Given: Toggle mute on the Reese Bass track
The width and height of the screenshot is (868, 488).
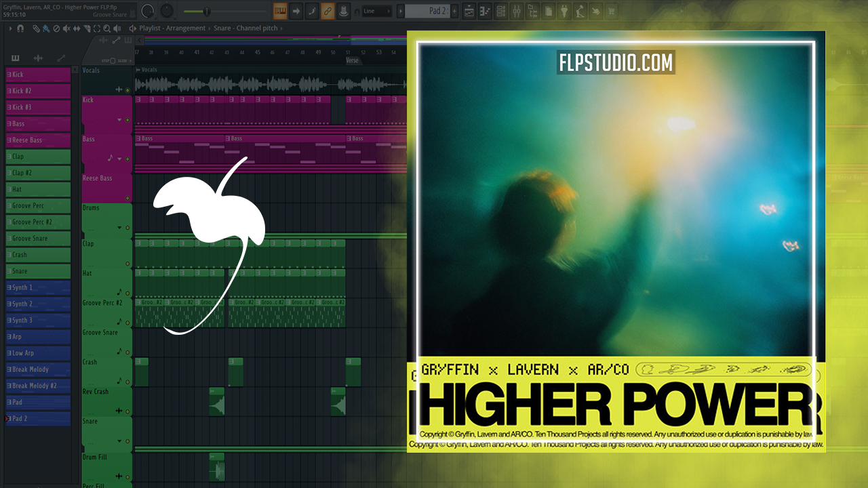Looking at the screenshot, I should pos(127,198).
